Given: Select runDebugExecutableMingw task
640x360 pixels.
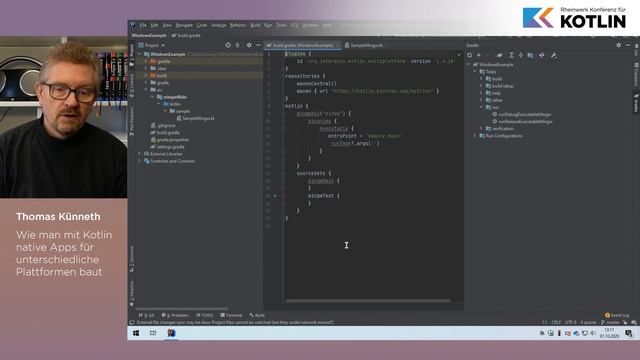Looking at the screenshot, I should [522, 115].
